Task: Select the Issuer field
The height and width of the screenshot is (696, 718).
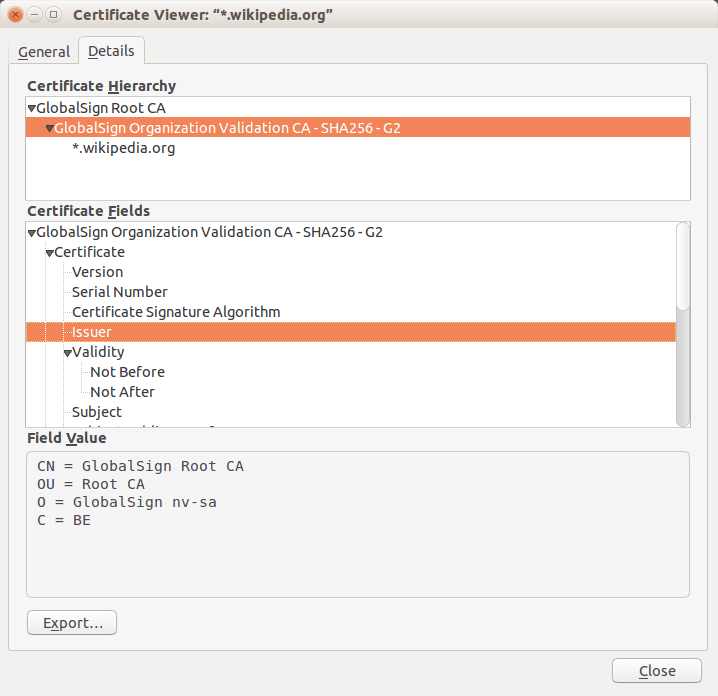Action: click(x=351, y=332)
